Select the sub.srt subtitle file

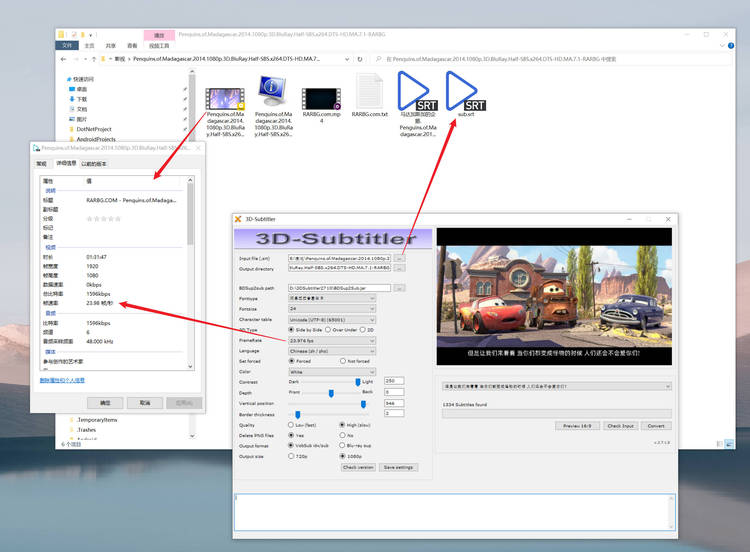click(465, 91)
